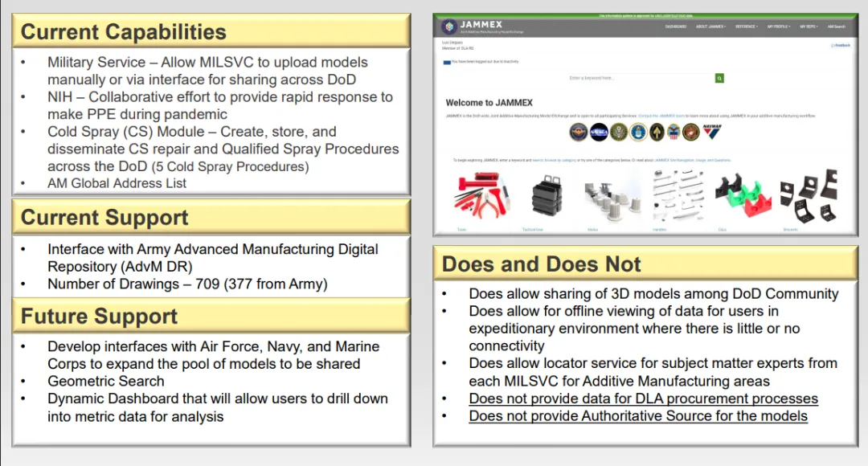
Task: Open the My Profile dropdown
Action: point(778,27)
